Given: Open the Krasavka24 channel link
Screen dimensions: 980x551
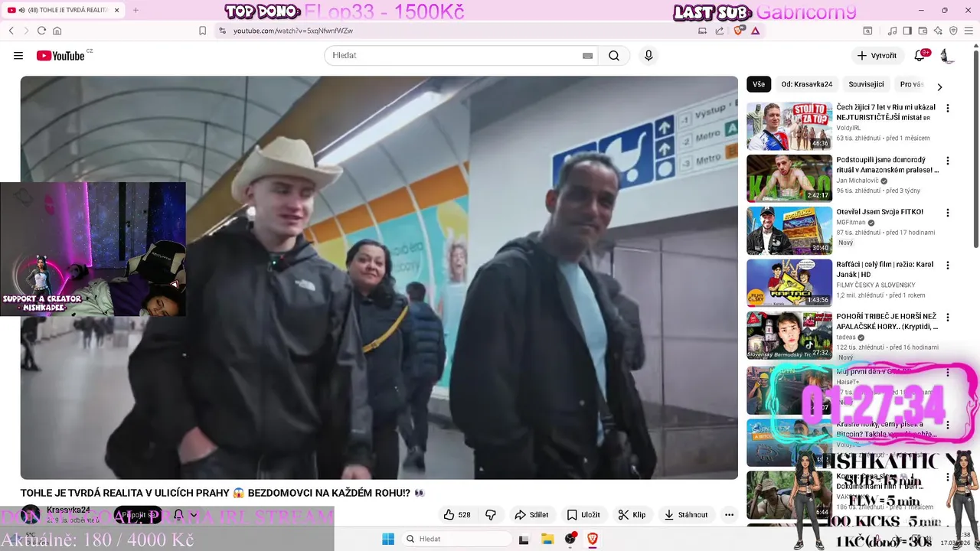Looking at the screenshot, I should [x=68, y=510].
